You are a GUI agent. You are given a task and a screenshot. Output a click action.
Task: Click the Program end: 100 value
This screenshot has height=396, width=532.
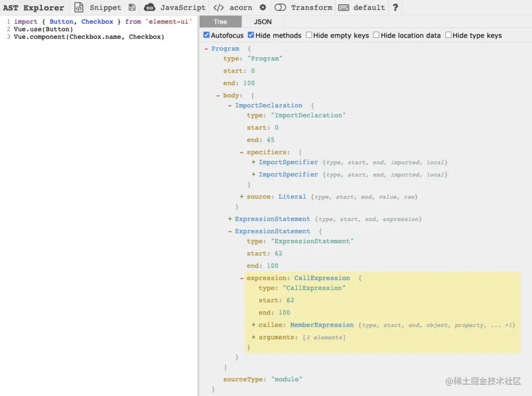[249, 83]
